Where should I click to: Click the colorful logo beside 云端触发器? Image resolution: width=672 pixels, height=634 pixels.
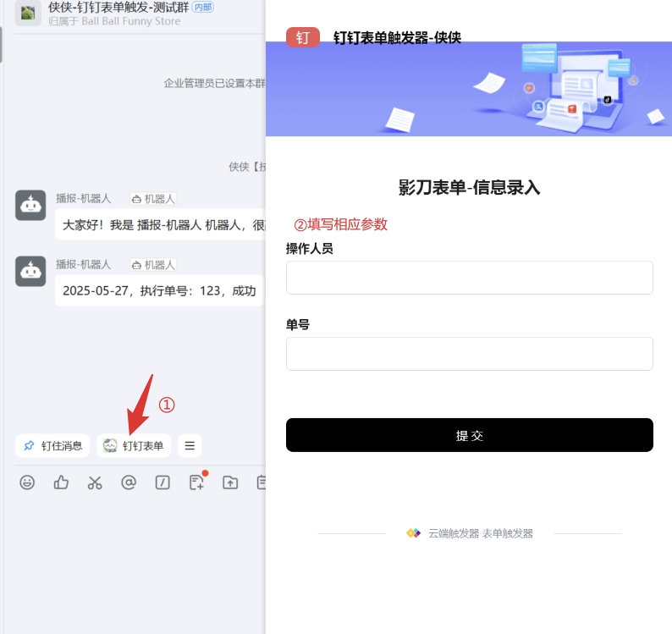[x=413, y=533]
